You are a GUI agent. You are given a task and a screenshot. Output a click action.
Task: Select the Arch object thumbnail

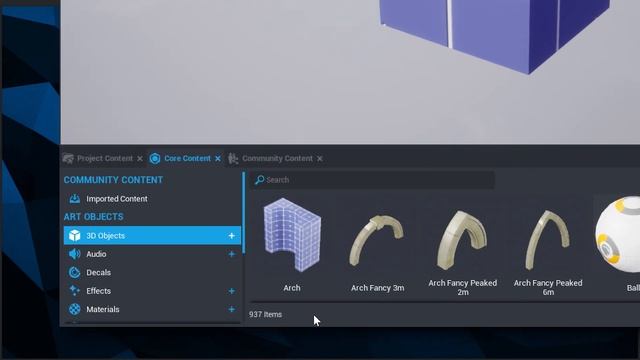click(292, 235)
